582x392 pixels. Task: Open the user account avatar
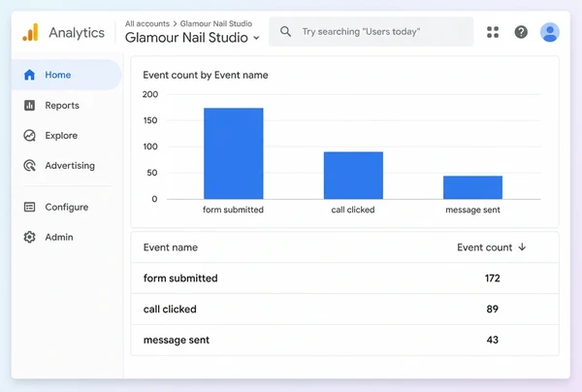tap(550, 32)
